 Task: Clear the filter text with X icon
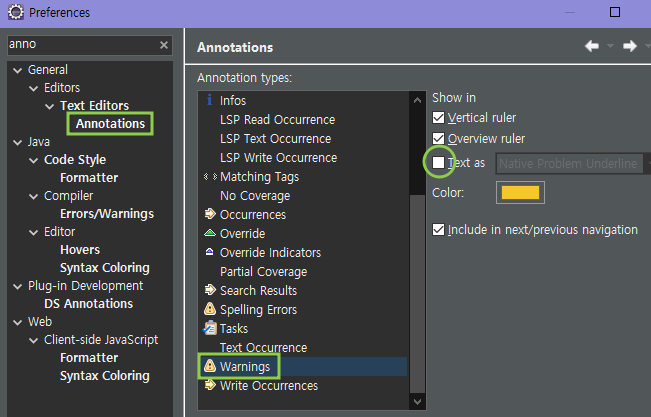pyautogui.click(x=164, y=46)
